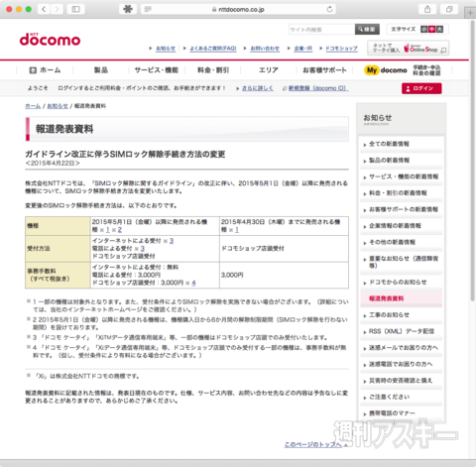Open the extension icon beside address bar
The width and height of the screenshot is (476, 467).
click(x=128, y=9)
